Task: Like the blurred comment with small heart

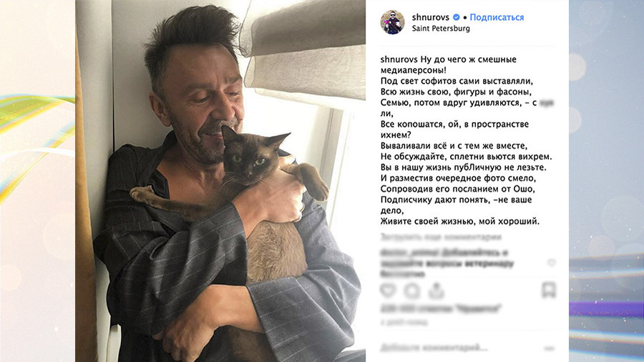Action: (551, 263)
